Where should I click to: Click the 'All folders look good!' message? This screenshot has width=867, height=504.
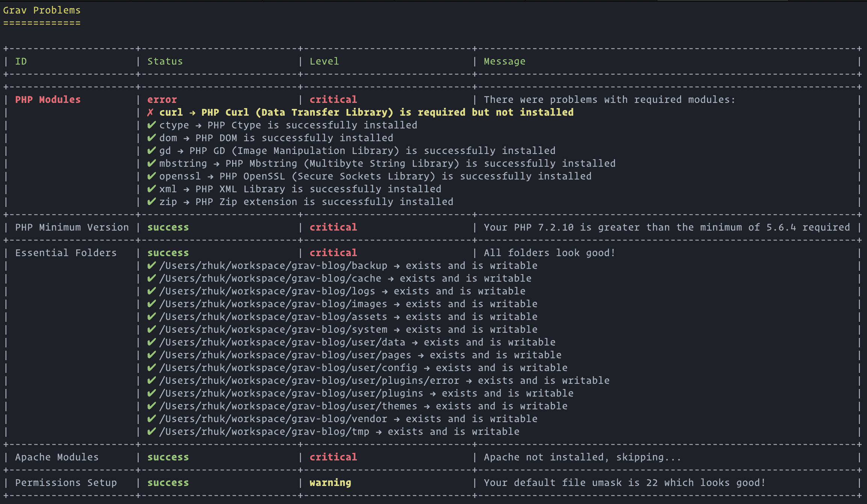coord(549,253)
